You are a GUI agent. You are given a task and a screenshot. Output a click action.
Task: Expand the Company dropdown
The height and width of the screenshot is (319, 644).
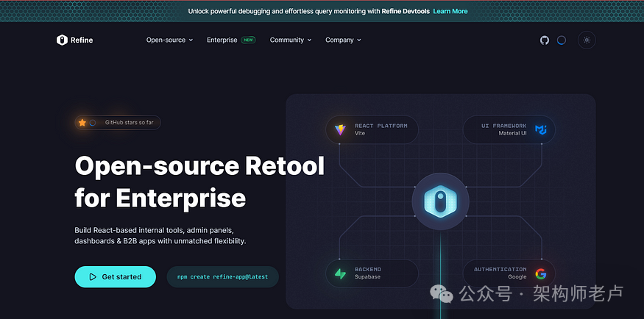[344, 40]
